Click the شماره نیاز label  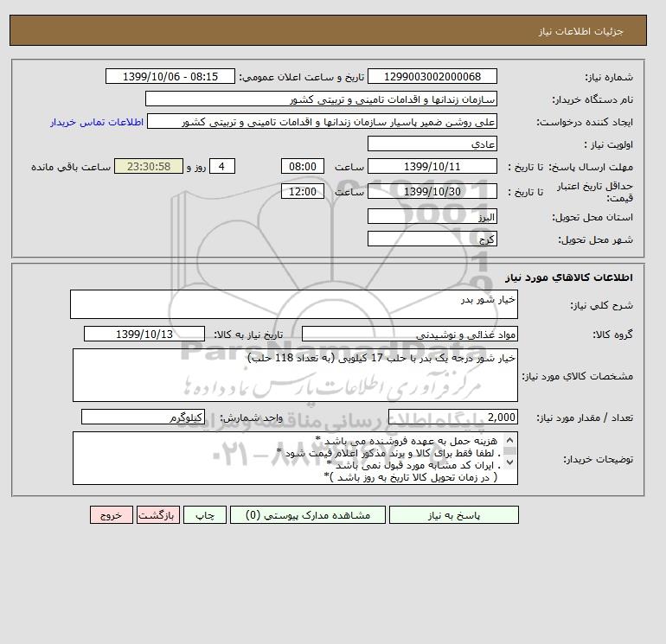tap(609, 77)
